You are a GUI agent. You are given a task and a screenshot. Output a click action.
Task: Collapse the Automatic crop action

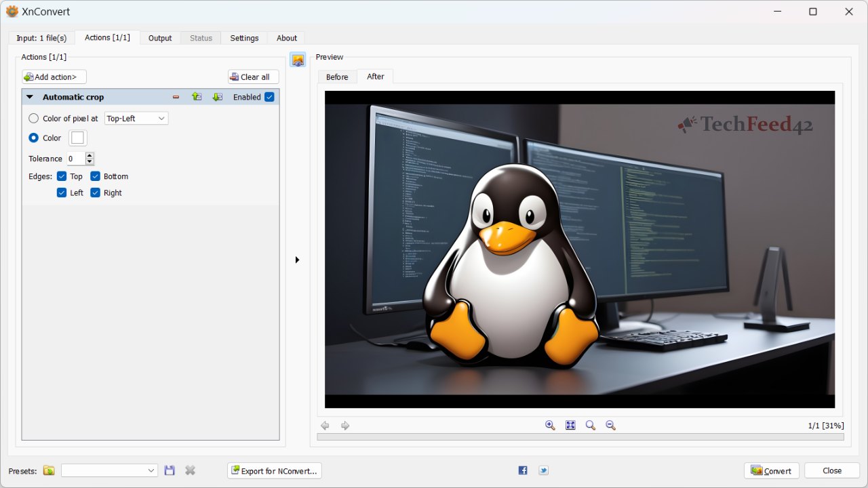pyautogui.click(x=30, y=97)
